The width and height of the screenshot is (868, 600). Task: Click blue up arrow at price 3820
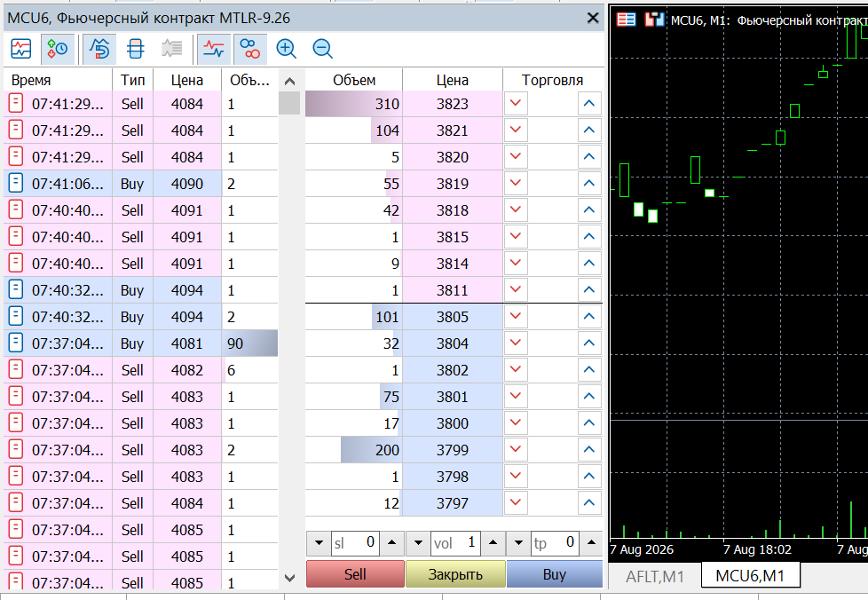coord(589,156)
